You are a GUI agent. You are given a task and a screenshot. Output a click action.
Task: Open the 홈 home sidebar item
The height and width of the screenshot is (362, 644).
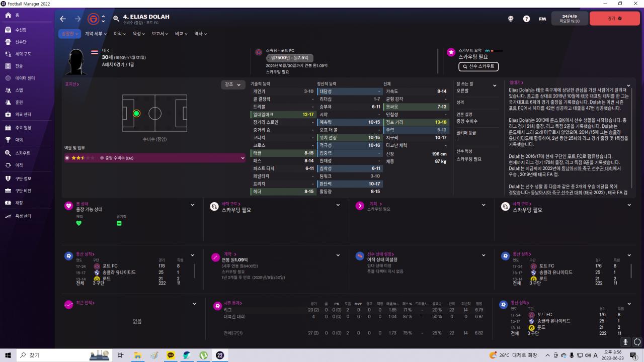pyautogui.click(x=27, y=16)
